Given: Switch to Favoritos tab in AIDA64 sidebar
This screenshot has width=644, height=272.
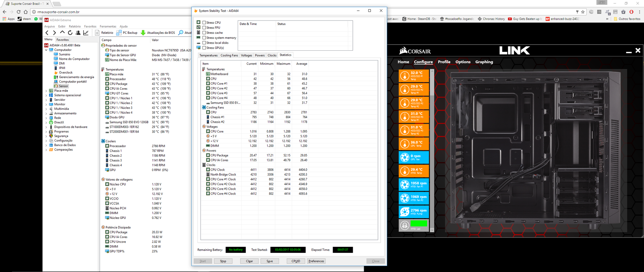Looking at the screenshot, I should [x=63, y=40].
